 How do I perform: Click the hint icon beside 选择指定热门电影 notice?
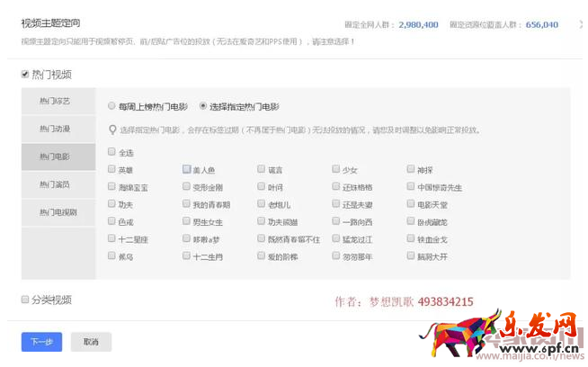coord(111,130)
